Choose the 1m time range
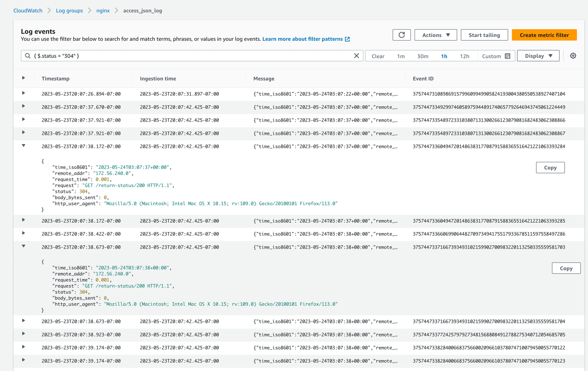The width and height of the screenshot is (588, 371). tap(401, 56)
